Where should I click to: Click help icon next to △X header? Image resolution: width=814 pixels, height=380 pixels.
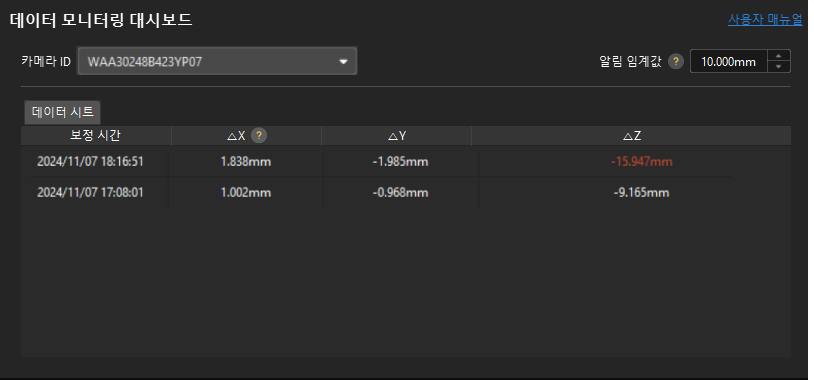pos(259,136)
